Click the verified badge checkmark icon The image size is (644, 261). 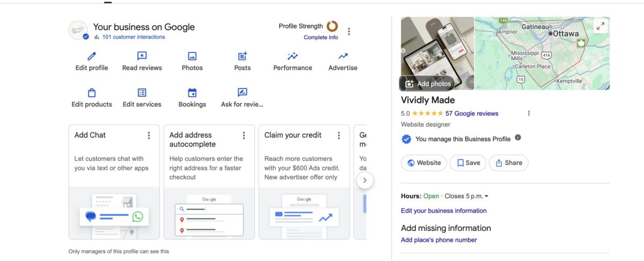coord(406,139)
